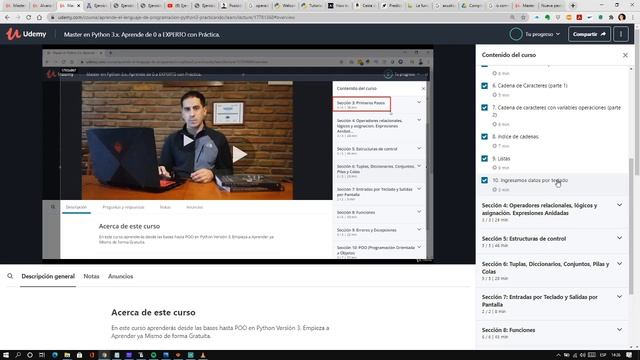Click the search icon beside Descripción general
640x360 pixels.
pyautogui.click(x=10, y=276)
